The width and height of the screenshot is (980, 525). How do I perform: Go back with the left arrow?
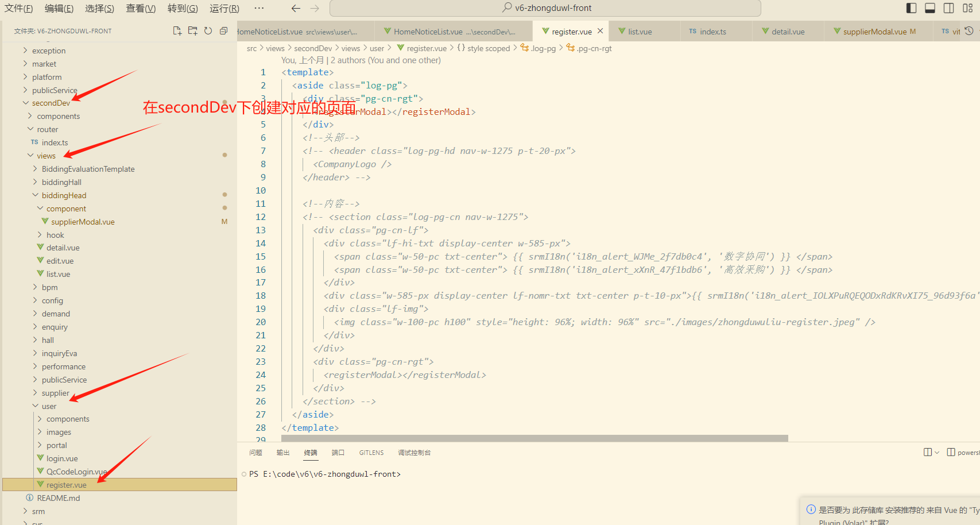tap(296, 8)
